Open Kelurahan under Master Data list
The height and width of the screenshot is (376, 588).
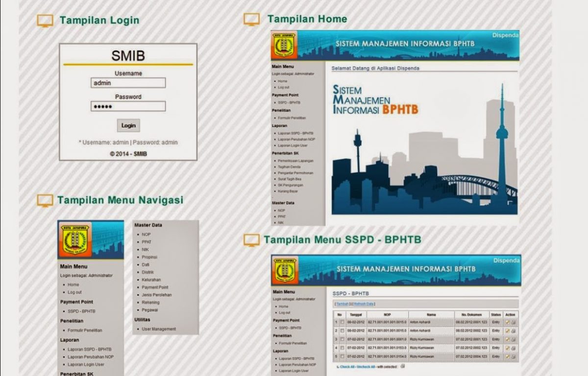(151, 280)
